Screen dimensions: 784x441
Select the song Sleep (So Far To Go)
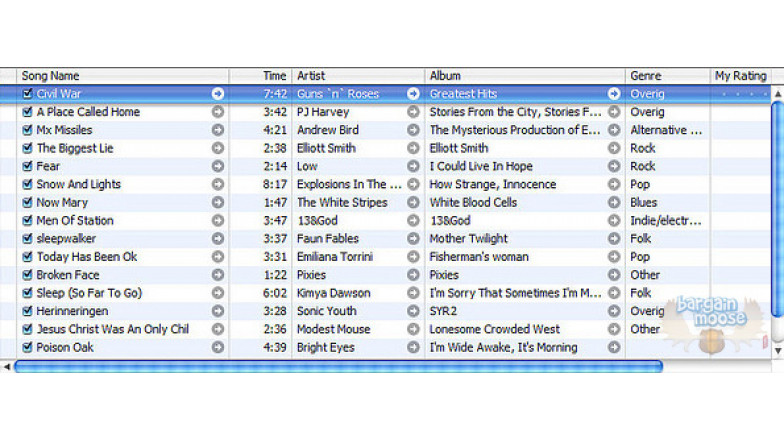(89, 293)
